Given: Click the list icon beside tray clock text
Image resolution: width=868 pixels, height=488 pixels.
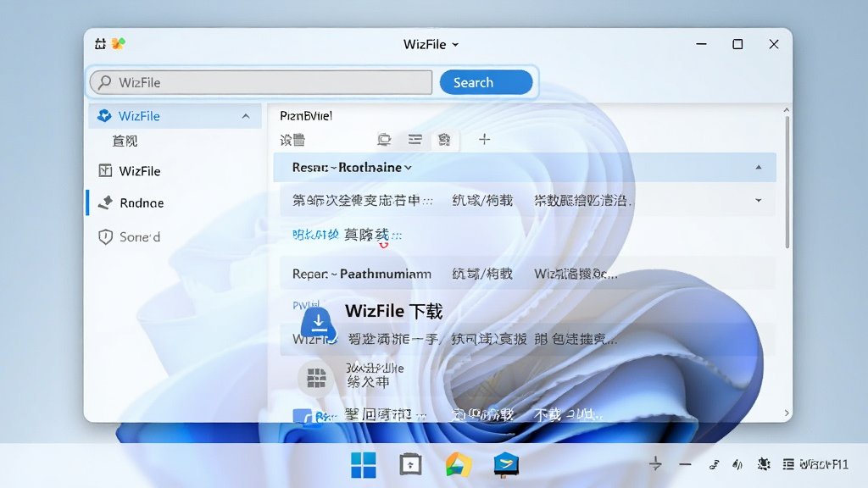Looking at the screenshot, I should point(788,464).
